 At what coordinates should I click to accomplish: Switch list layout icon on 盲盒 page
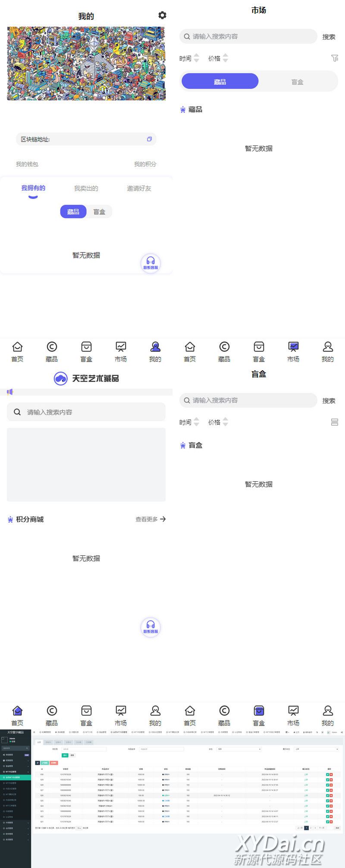coord(334,422)
